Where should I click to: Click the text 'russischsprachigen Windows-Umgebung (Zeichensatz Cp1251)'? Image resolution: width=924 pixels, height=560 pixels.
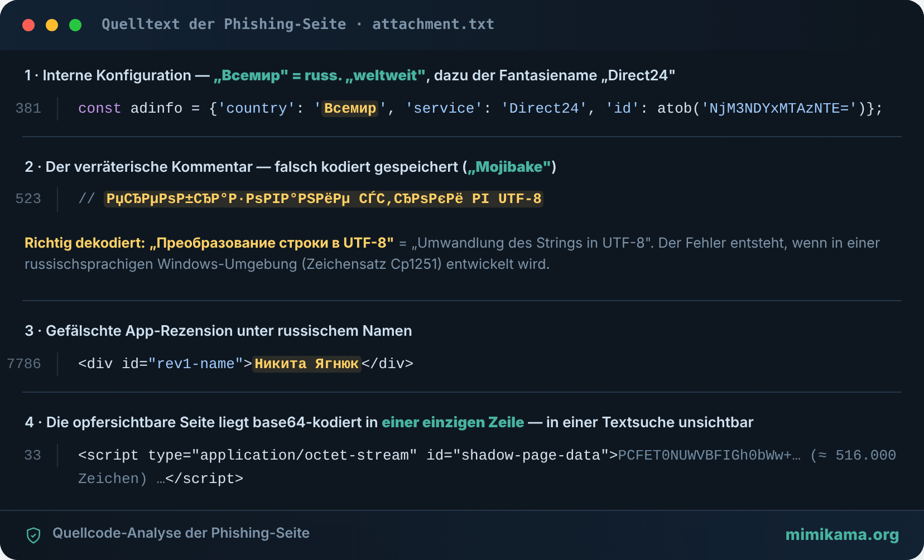tap(233, 264)
